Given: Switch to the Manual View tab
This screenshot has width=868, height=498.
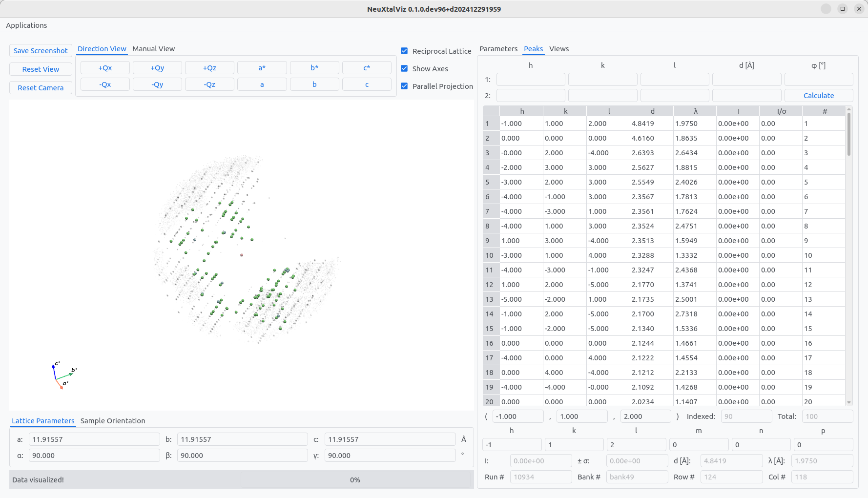Looking at the screenshot, I should tap(153, 49).
